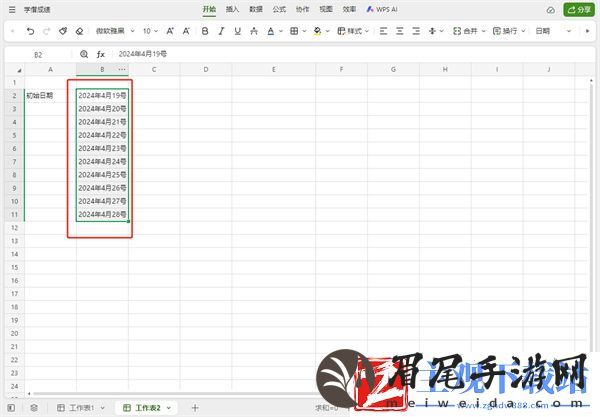Viewport: 600px width, 417px height.
Task: Switch to the 效率 tab
Action: [x=349, y=10]
